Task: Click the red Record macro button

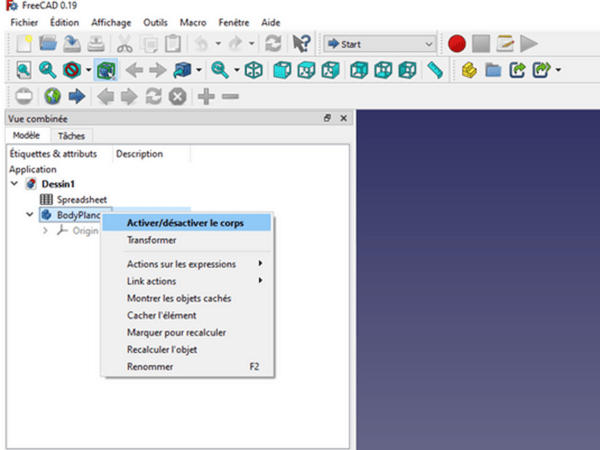Action: pos(457,44)
